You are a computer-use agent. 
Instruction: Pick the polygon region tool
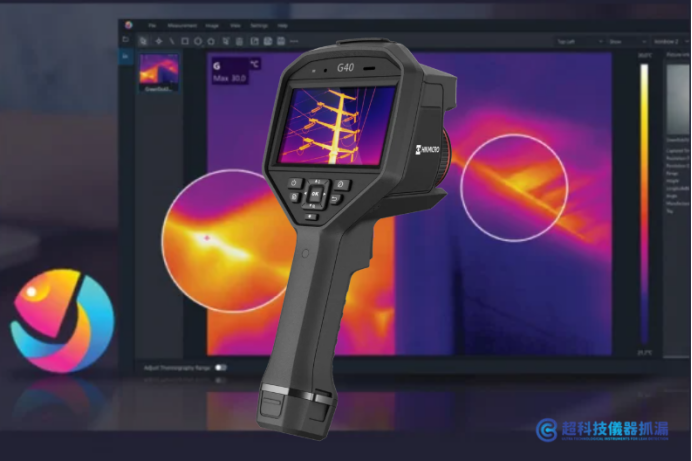(x=211, y=41)
